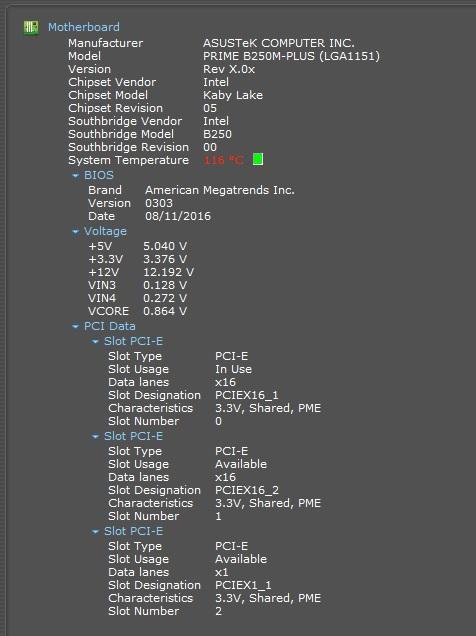Click the BIOS heading label
Viewport: 476px width, 636px height.
(99, 175)
